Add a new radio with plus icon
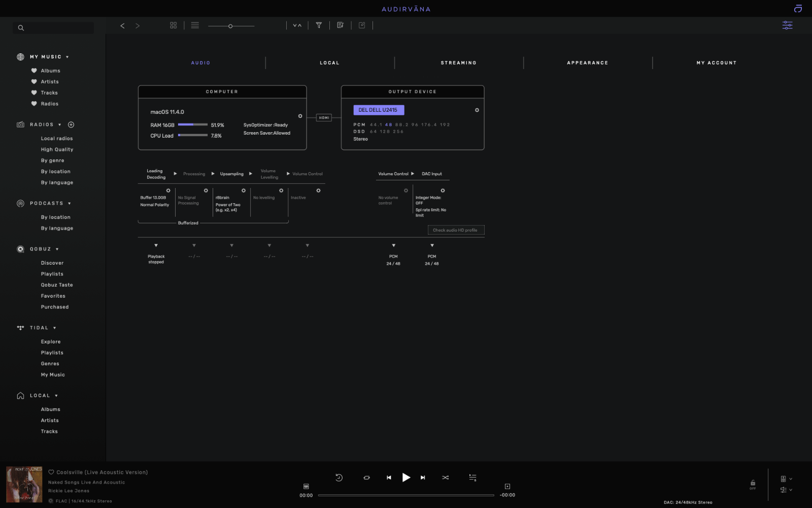The width and height of the screenshot is (812, 508). [x=71, y=124]
